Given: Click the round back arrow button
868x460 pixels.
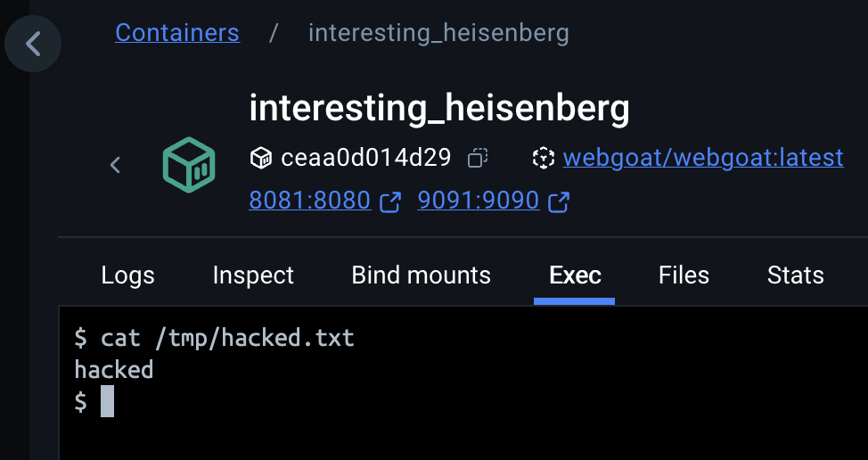Looking at the screenshot, I should coord(33,44).
